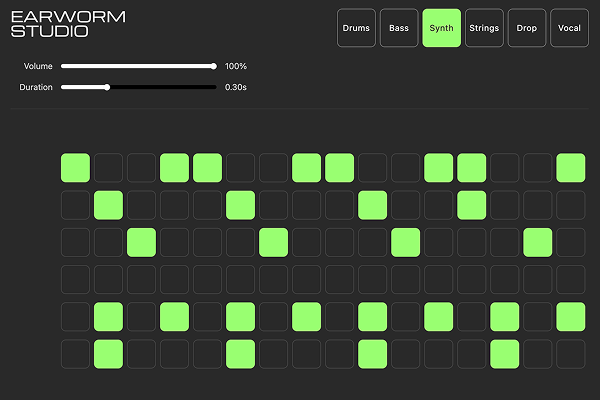Open the Strings instrument tab
600x400 pixels.
point(484,28)
